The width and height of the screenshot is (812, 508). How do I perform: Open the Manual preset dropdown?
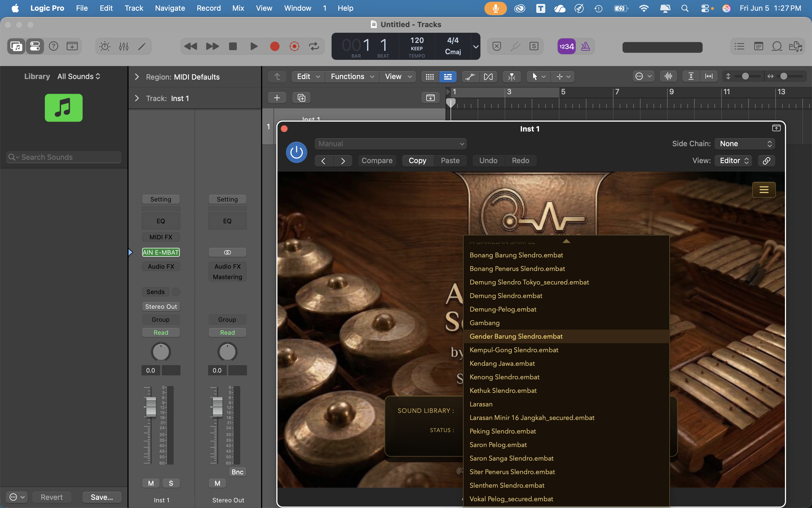point(390,144)
